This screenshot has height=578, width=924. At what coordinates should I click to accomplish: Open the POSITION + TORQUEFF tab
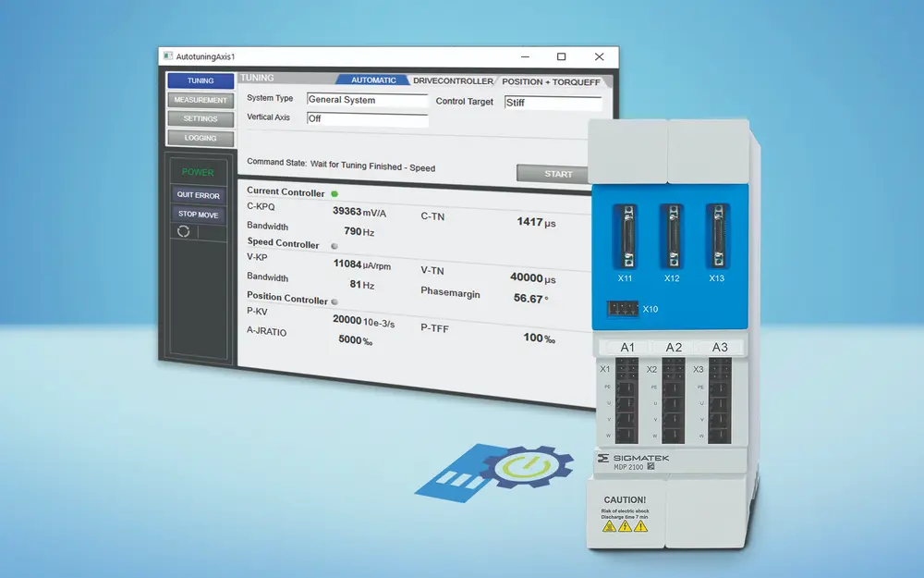(x=553, y=82)
